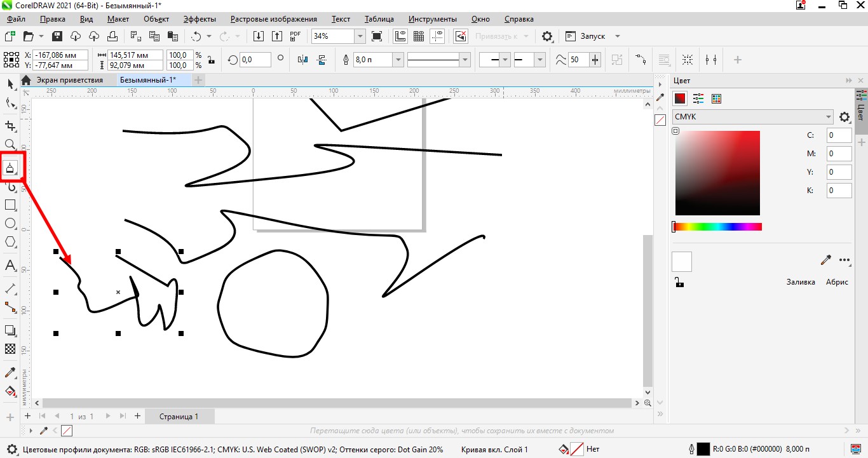The height and width of the screenshot is (458, 868).
Task: Switch to color palettes mode in Color docker
Action: [716, 98]
